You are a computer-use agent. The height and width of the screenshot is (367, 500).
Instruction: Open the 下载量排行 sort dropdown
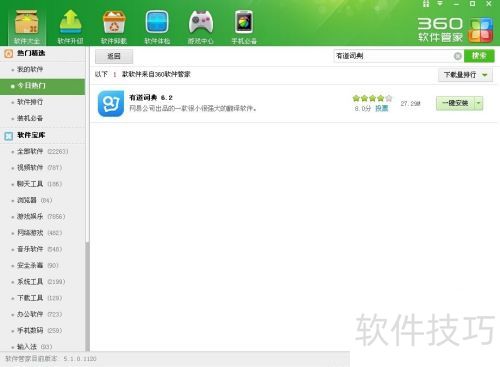(465, 75)
